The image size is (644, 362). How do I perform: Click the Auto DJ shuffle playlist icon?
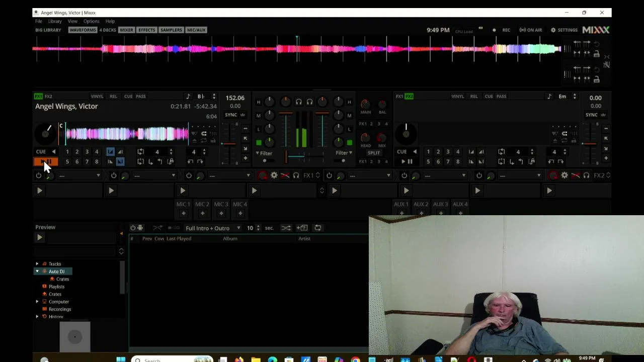(x=286, y=228)
